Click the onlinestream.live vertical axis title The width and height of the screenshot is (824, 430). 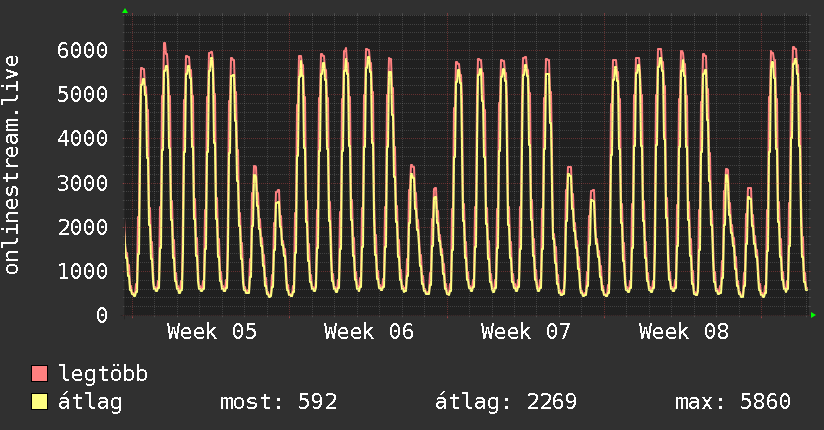tap(11, 165)
